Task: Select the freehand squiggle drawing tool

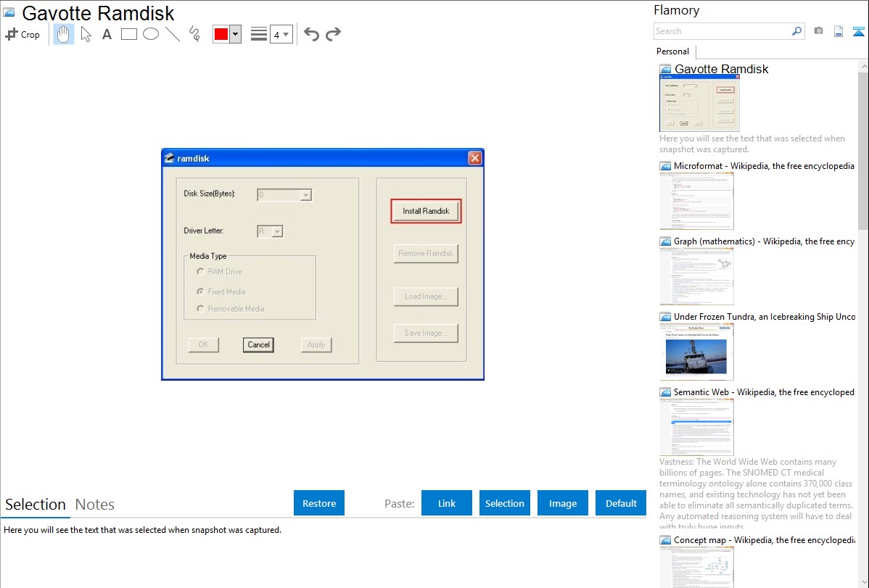Action: click(x=194, y=34)
